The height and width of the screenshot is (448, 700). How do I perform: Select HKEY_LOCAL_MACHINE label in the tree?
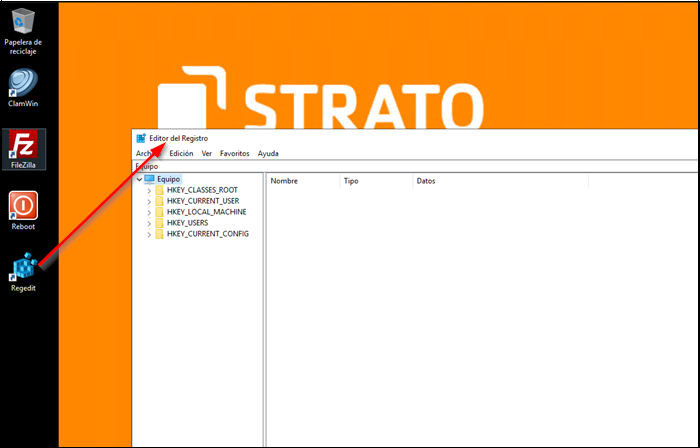(x=207, y=212)
